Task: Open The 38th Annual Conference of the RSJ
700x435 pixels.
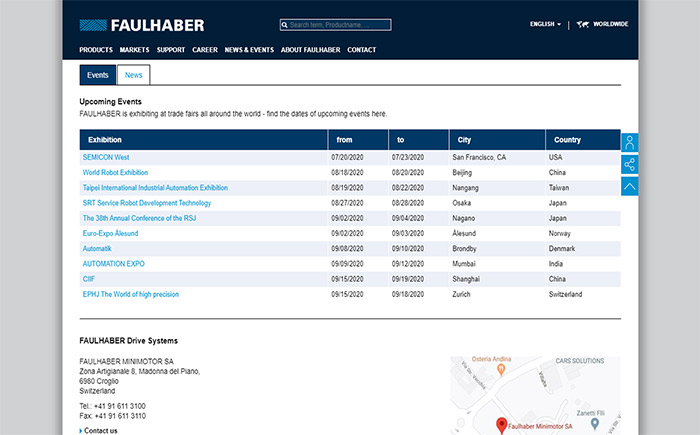Action: (x=139, y=218)
